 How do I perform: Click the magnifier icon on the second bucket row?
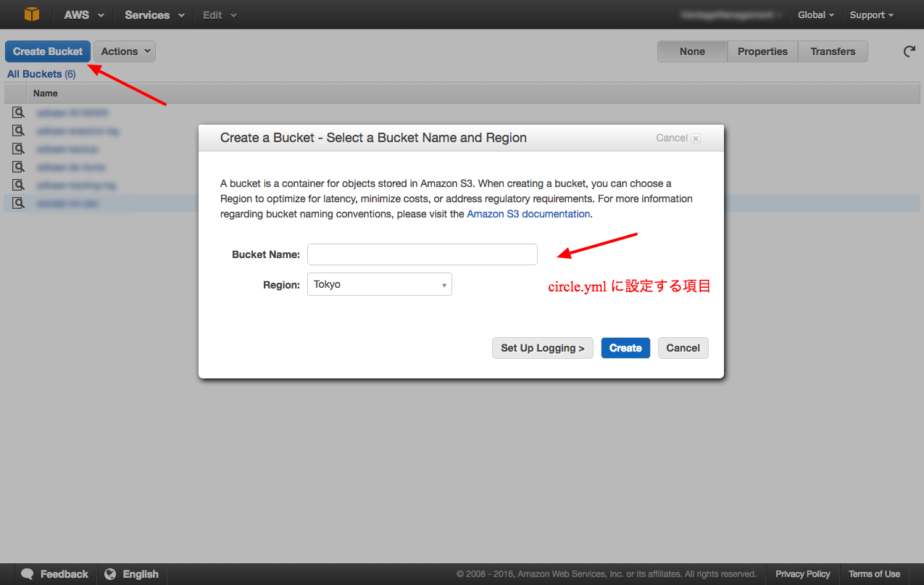pyautogui.click(x=18, y=130)
